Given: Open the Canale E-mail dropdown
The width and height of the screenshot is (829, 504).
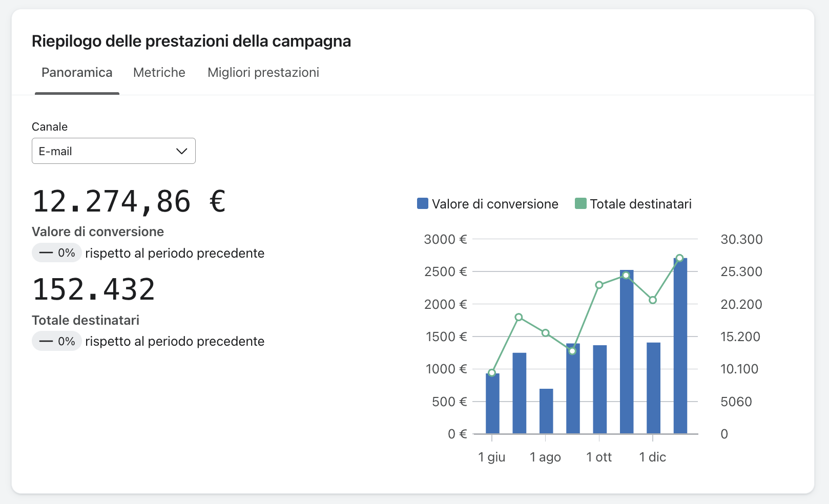Looking at the screenshot, I should click(113, 151).
